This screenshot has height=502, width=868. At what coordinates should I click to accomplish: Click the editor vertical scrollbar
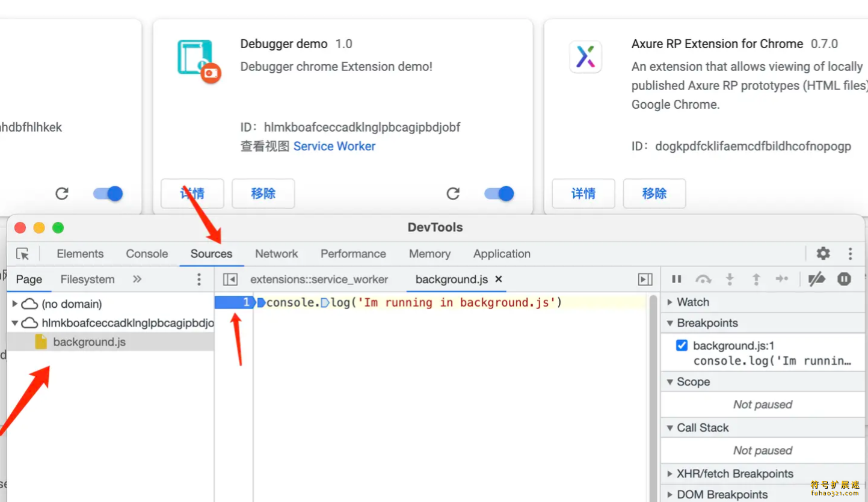[653, 397]
